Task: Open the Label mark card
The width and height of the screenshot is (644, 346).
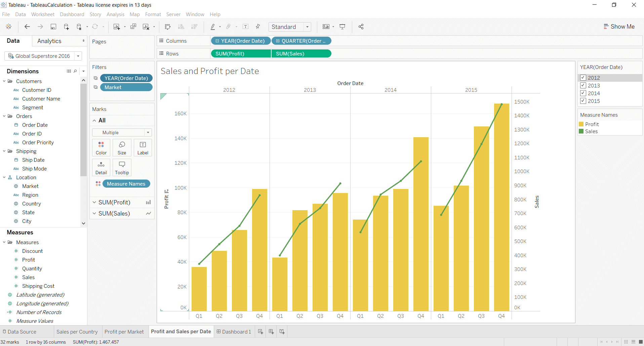Action: pos(143,148)
